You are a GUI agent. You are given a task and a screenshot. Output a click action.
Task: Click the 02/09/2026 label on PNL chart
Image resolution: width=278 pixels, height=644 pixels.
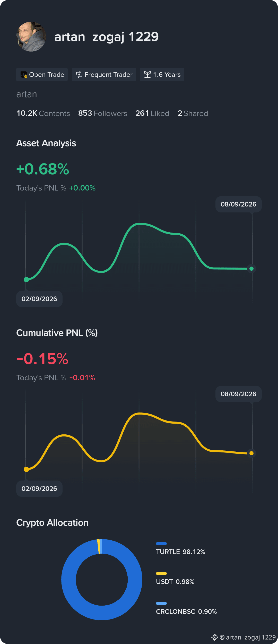click(x=39, y=489)
